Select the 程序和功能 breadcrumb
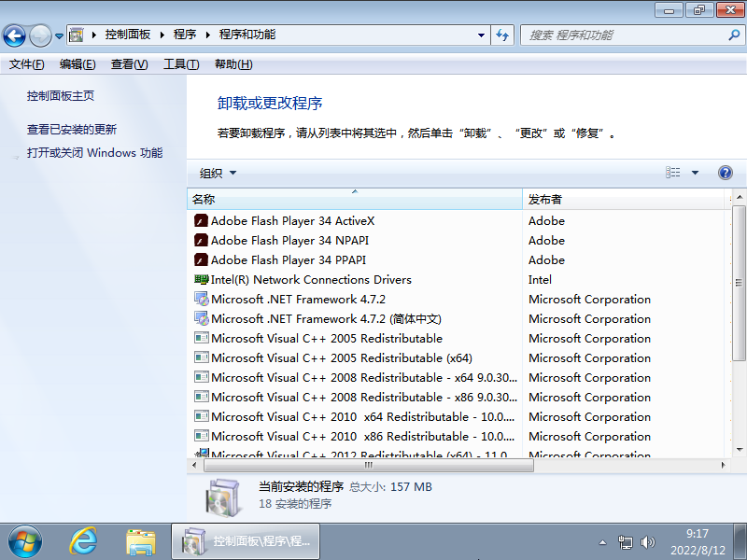This screenshot has width=747, height=560. (247, 35)
